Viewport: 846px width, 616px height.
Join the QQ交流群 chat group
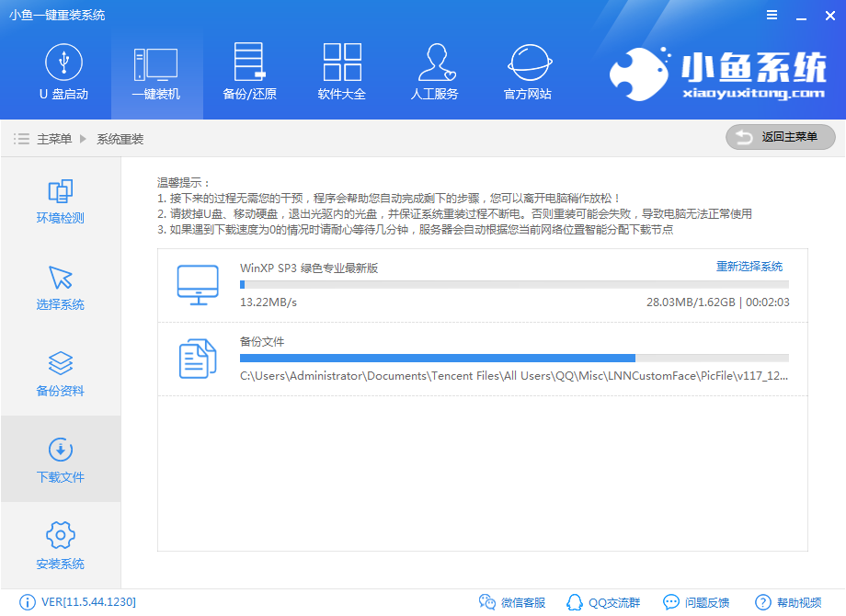[x=602, y=602]
